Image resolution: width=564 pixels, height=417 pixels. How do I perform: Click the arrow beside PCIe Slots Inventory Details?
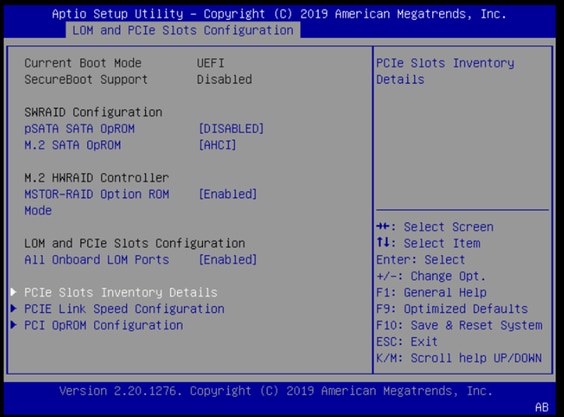click(14, 292)
